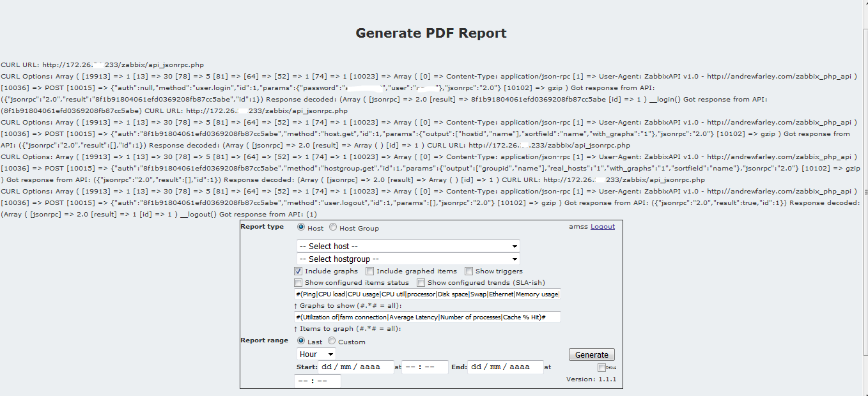Screen dimensions: 868x396
Task: Click the Start date field
Action: 356,367
